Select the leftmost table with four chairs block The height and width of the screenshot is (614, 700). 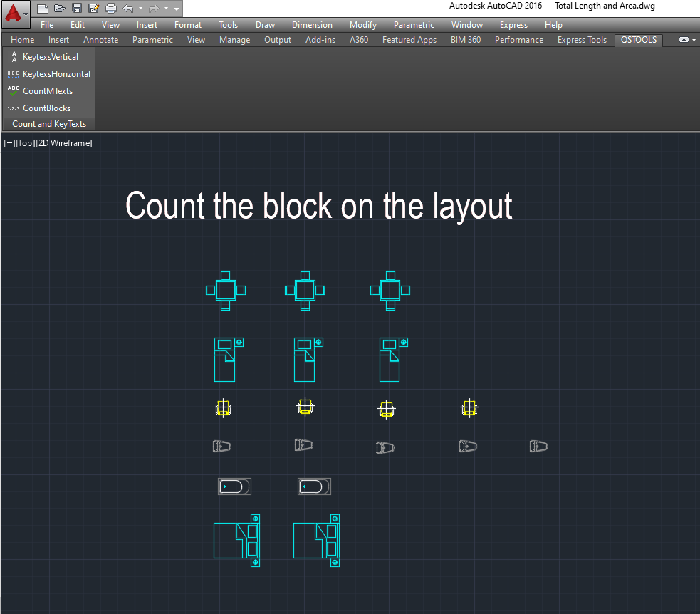[226, 290]
